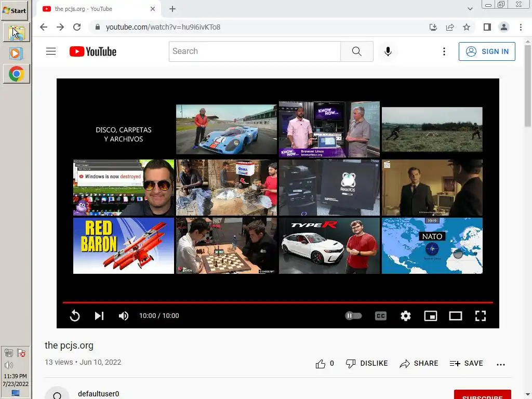Open more actions ellipsis below video

tap(500, 364)
